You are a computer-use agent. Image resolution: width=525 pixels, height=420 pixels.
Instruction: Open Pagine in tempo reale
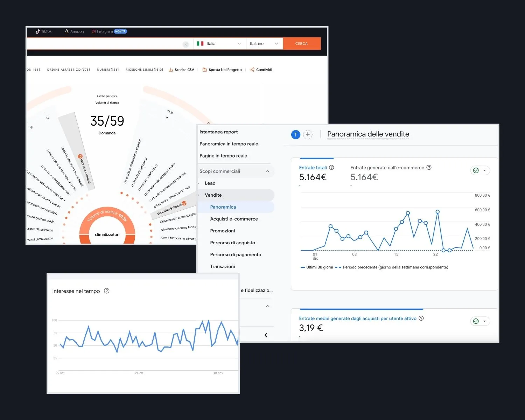click(223, 156)
